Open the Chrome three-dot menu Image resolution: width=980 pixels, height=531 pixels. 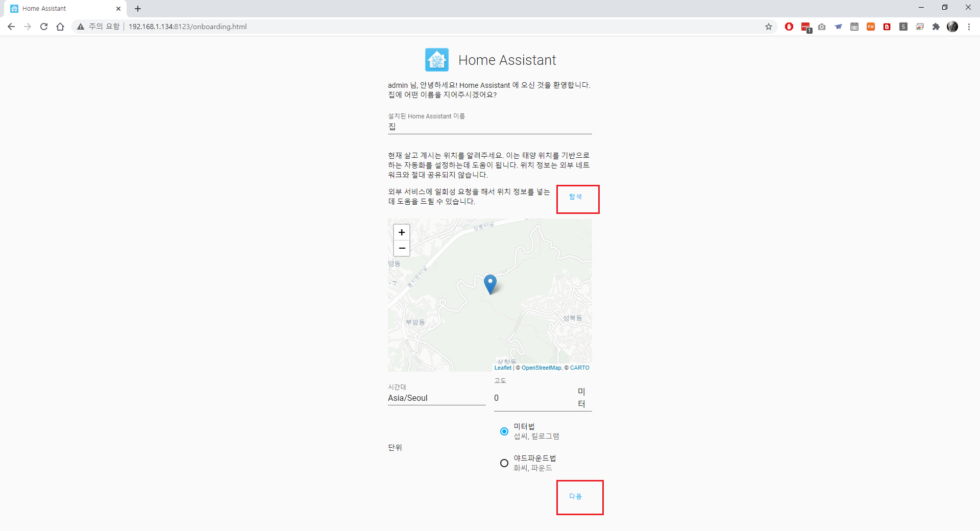(969, 27)
